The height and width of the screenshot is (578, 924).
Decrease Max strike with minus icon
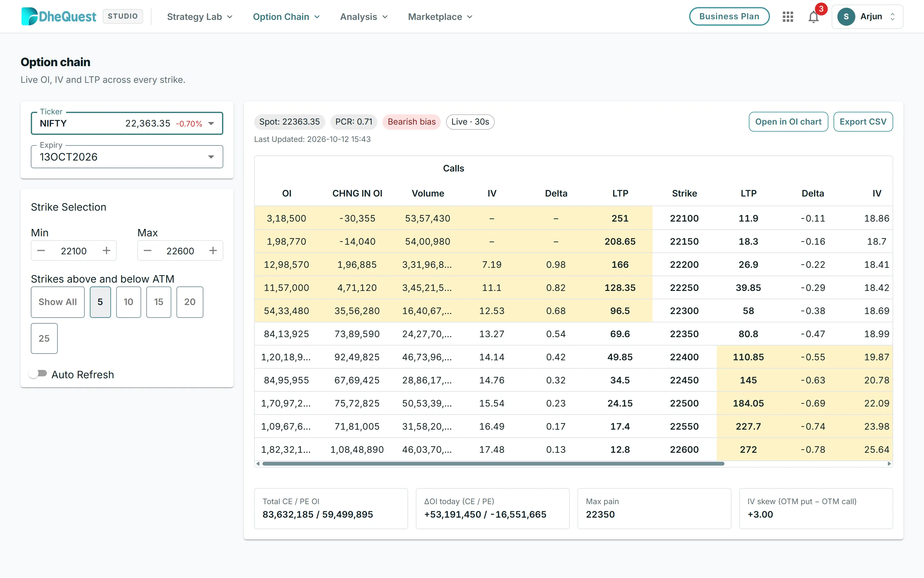[148, 251]
